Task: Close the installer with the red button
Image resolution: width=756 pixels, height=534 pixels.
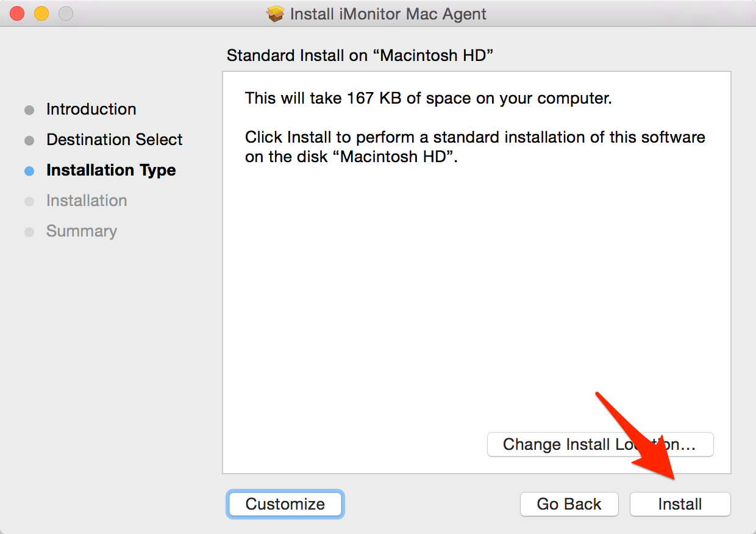Action: pyautogui.click(x=17, y=13)
